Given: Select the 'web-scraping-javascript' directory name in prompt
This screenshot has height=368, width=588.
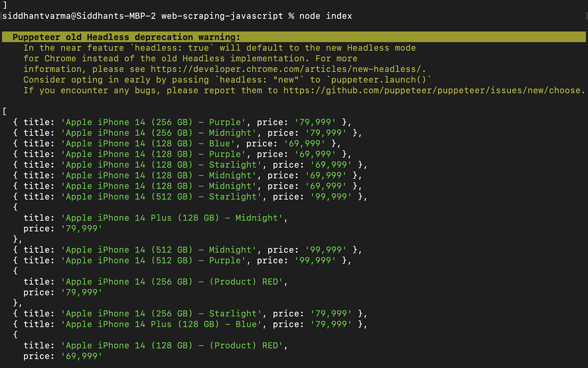Looking at the screenshot, I should click(x=222, y=16).
